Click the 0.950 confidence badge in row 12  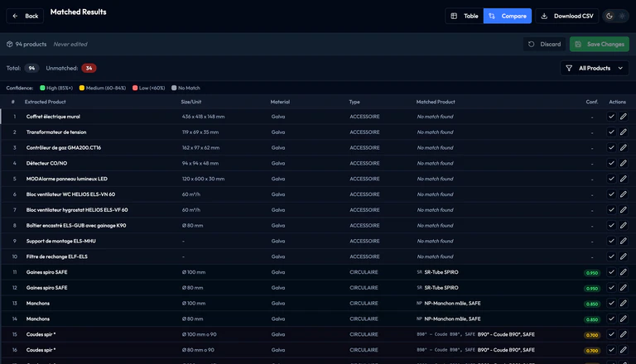[592, 289]
